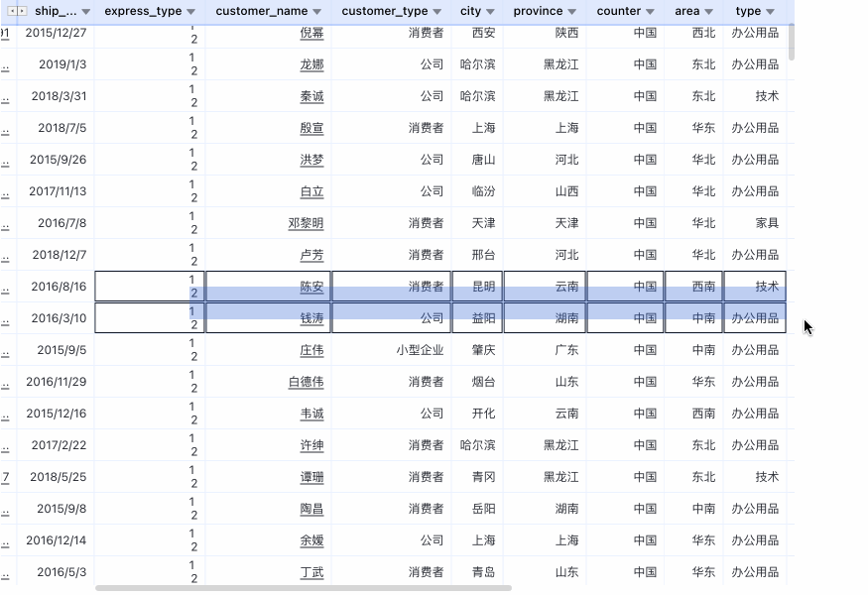The width and height of the screenshot is (868, 595).
Task: Open customer link 秦诚
Action: (x=311, y=96)
